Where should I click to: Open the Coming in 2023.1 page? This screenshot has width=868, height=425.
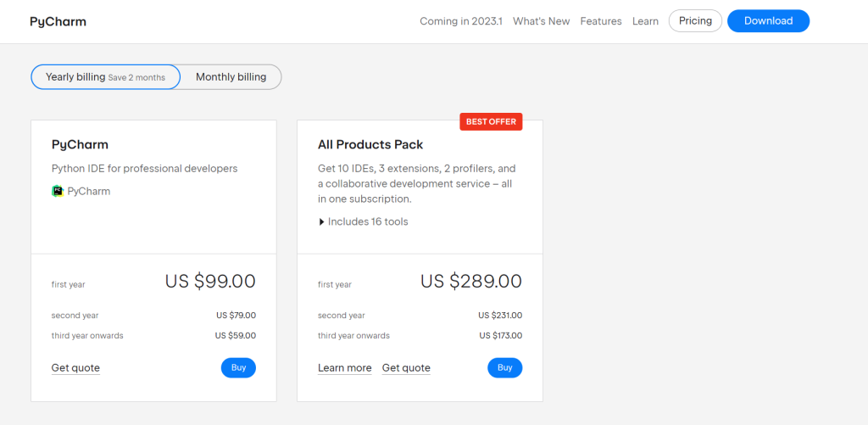pos(460,21)
